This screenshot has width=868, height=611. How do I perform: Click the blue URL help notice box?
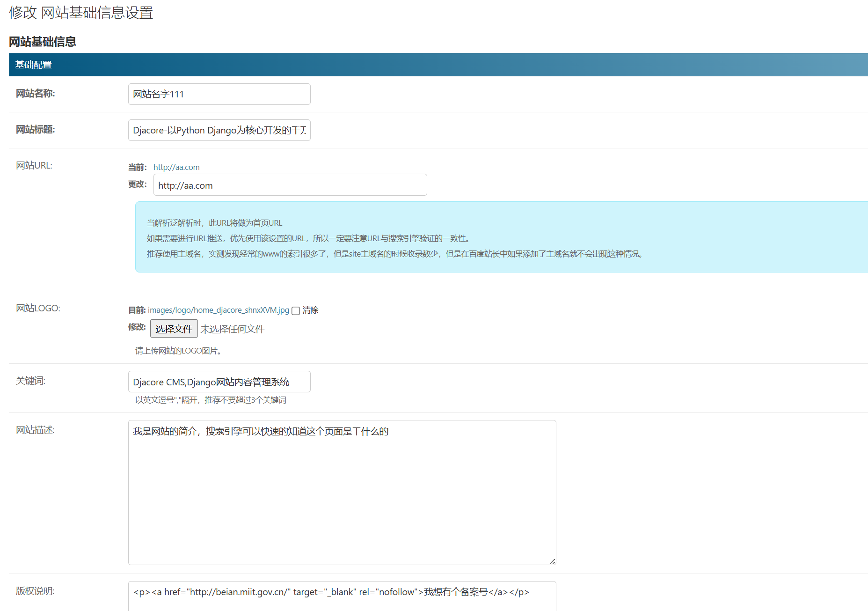click(501, 237)
